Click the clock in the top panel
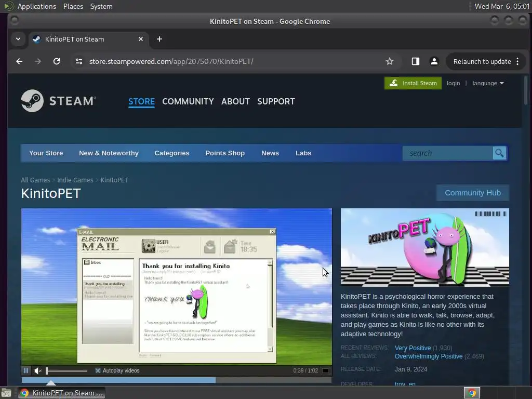 pyautogui.click(x=502, y=6)
